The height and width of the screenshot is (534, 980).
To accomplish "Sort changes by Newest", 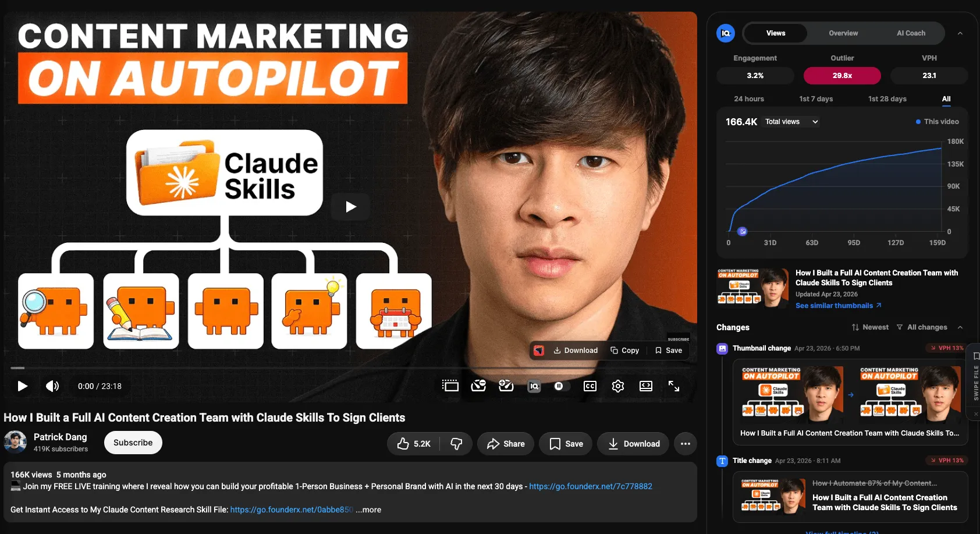I will point(870,327).
